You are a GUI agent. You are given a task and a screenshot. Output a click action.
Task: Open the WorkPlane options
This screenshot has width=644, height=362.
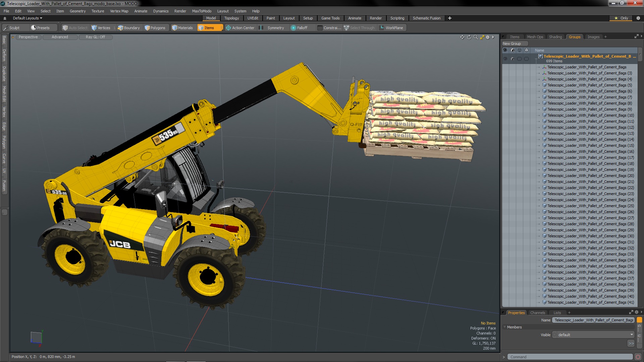click(391, 28)
